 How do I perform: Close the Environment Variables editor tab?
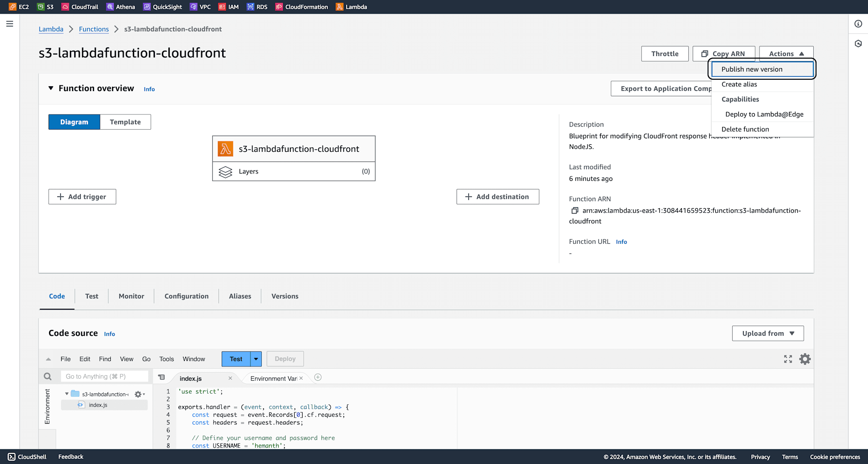point(301,378)
